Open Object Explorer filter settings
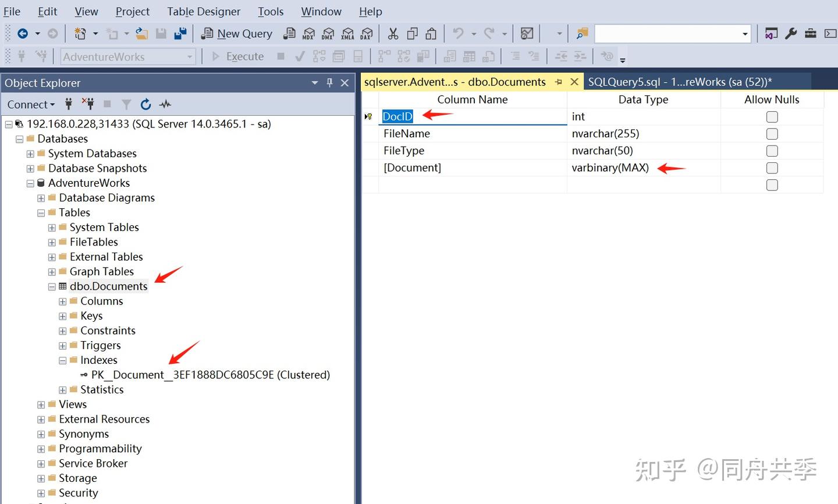Screen dimensions: 838x504 click(x=126, y=104)
